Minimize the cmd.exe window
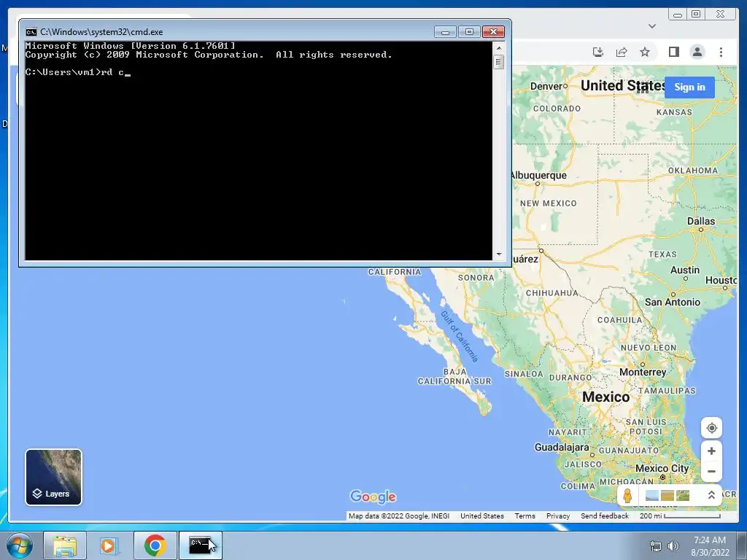This screenshot has height=560, width=747. click(445, 32)
